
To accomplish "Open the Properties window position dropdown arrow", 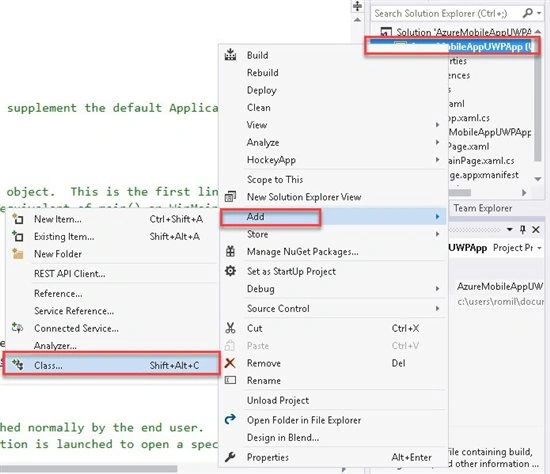I will (510, 229).
